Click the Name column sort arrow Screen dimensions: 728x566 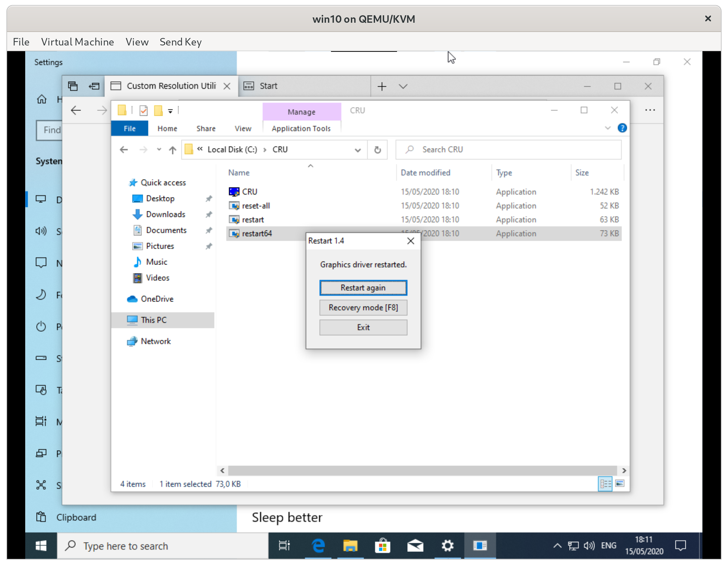click(310, 165)
